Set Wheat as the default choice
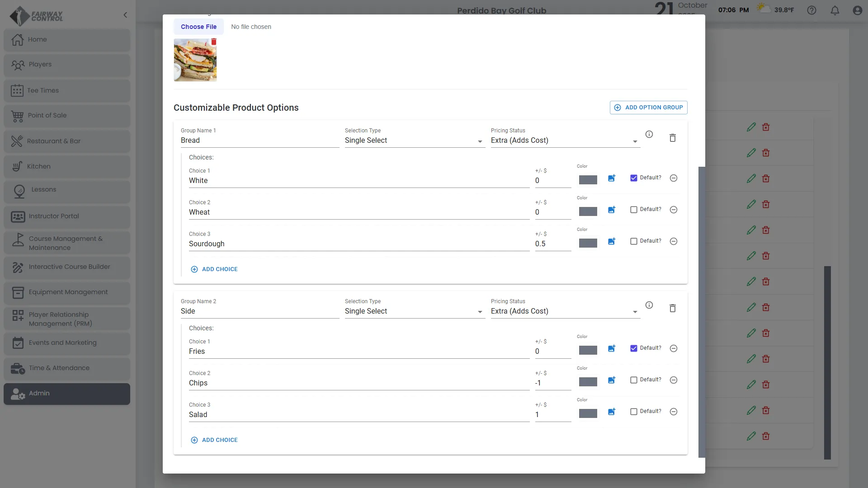The image size is (868, 488). coord(634,210)
